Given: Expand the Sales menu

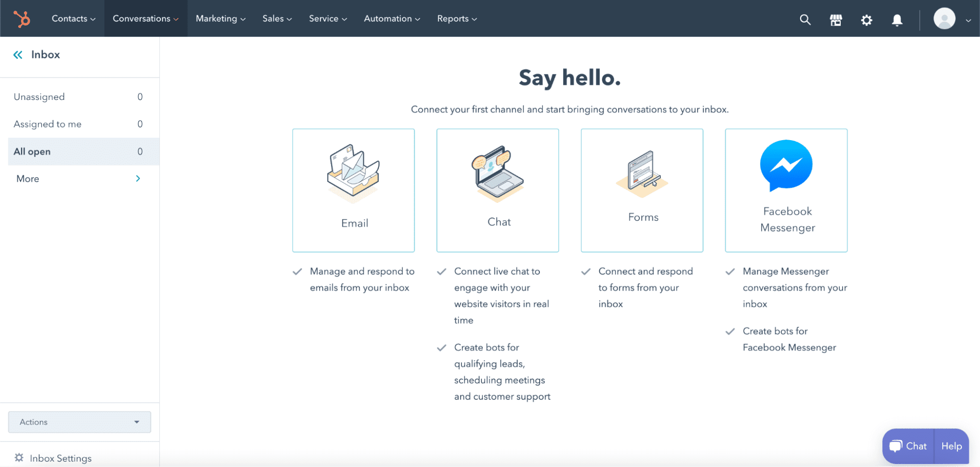Looking at the screenshot, I should [x=277, y=19].
